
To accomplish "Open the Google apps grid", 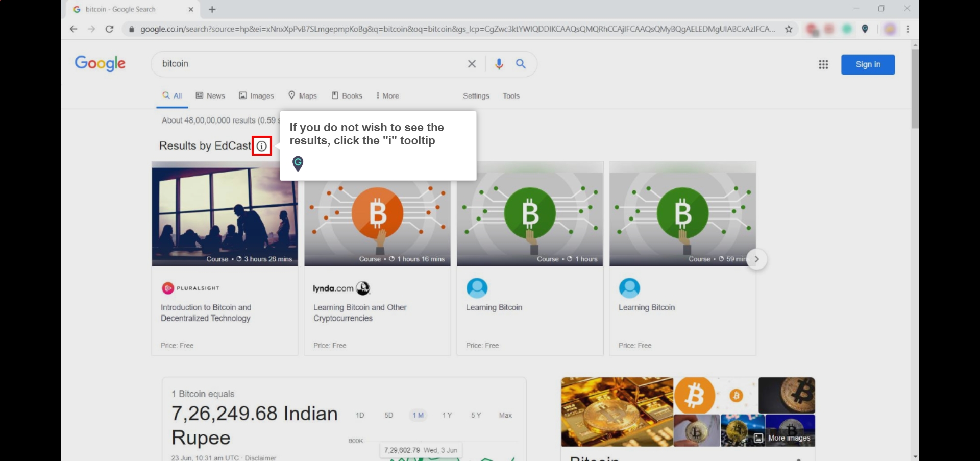I will click(x=823, y=64).
